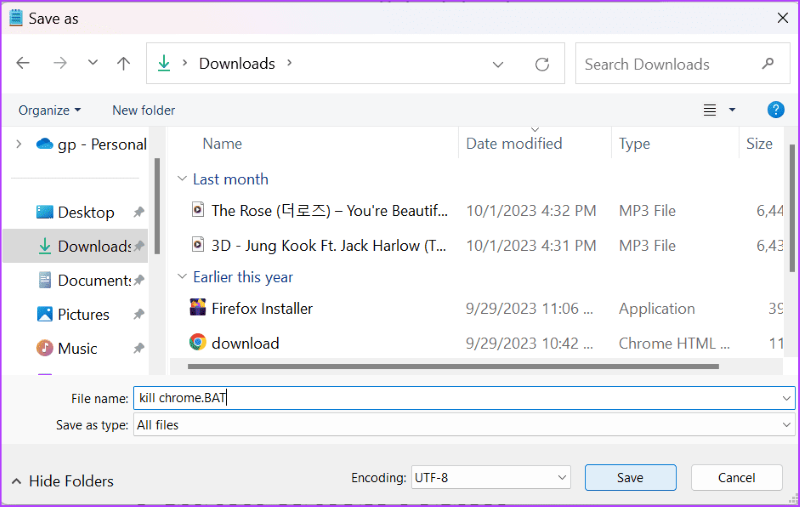
Task: Open the Help question mark
Action: pos(776,110)
